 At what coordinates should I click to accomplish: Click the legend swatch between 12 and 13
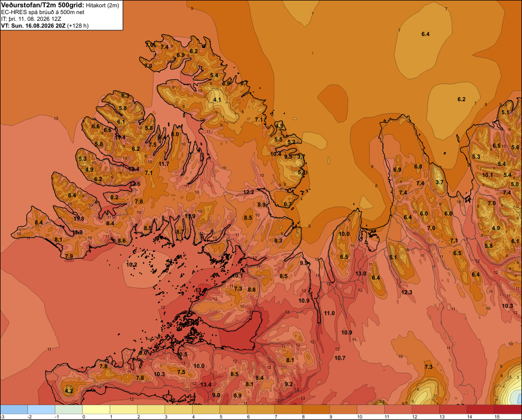426,409
